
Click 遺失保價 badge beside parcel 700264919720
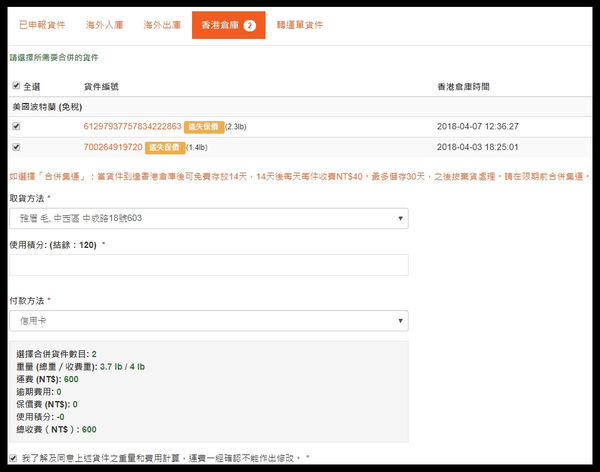(x=164, y=147)
